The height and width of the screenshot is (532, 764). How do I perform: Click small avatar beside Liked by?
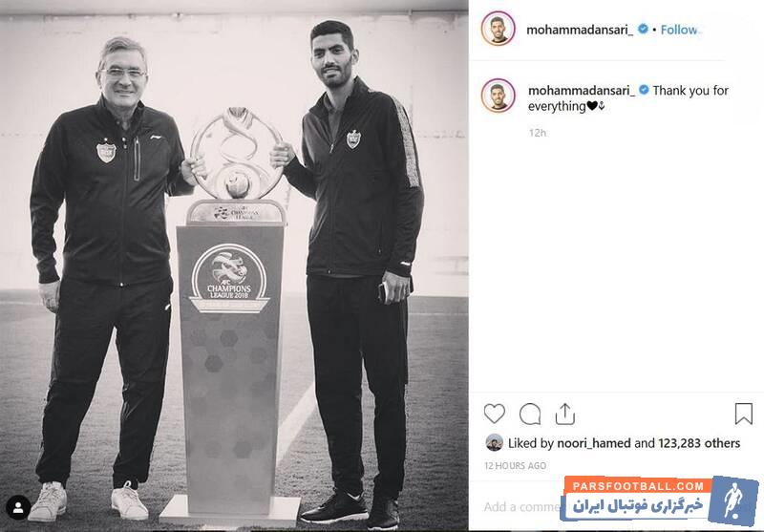pos(495,443)
